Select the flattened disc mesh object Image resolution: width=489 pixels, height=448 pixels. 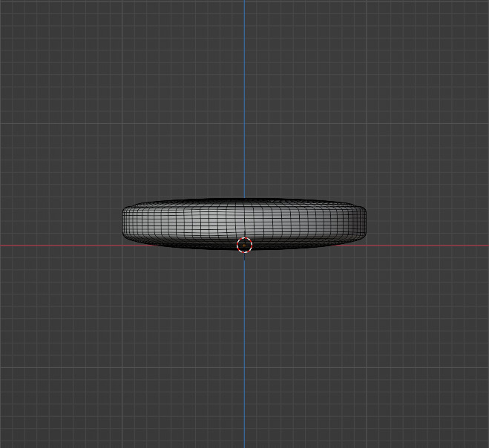(245, 223)
